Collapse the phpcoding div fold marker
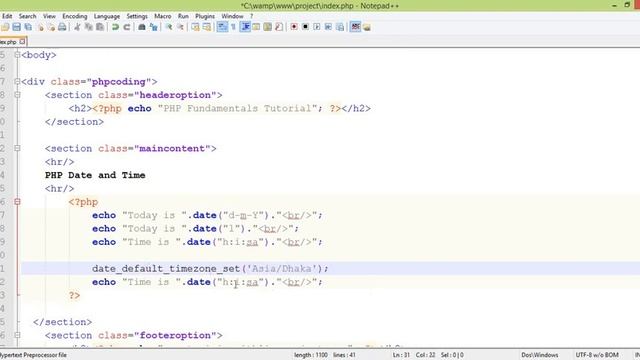The image size is (640, 360). click(x=17, y=82)
